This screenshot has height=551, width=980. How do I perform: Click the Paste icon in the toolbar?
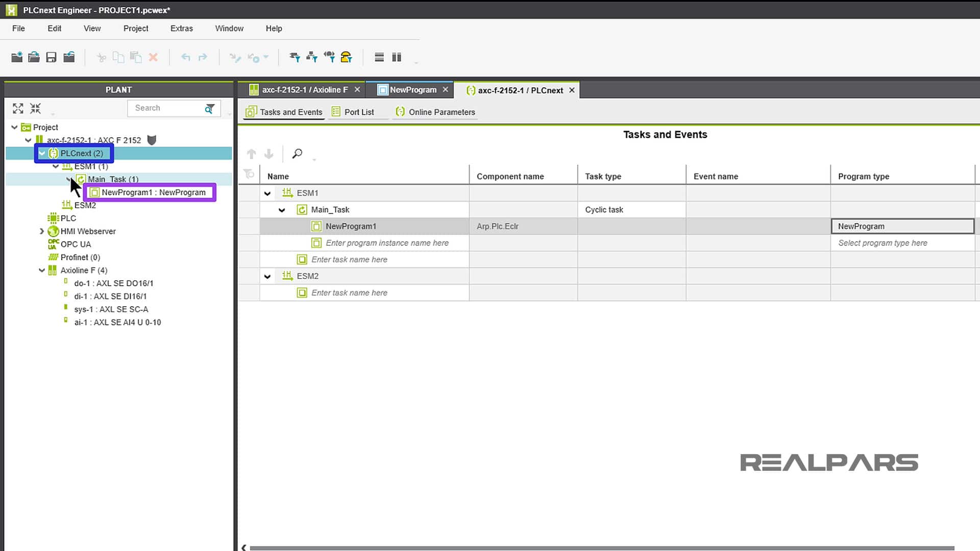136,57
